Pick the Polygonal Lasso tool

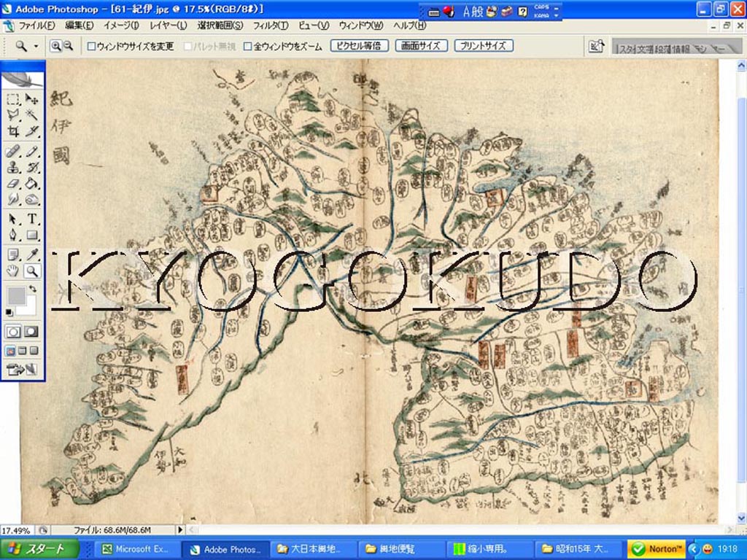(13, 114)
